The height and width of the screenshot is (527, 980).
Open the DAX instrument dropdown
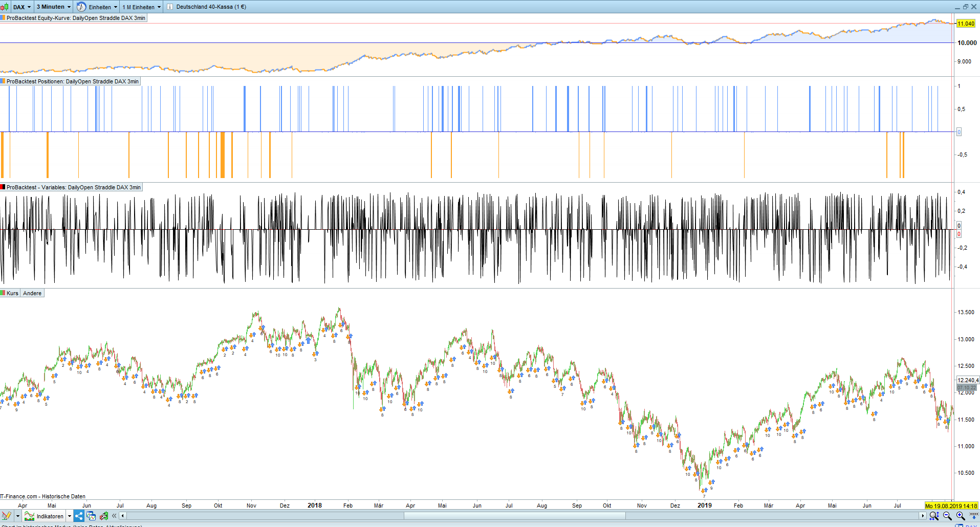[x=22, y=7]
